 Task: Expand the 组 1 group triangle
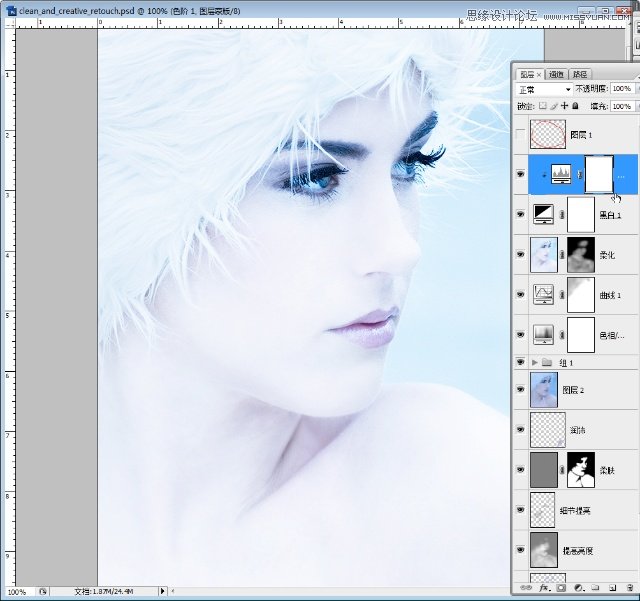[535, 363]
